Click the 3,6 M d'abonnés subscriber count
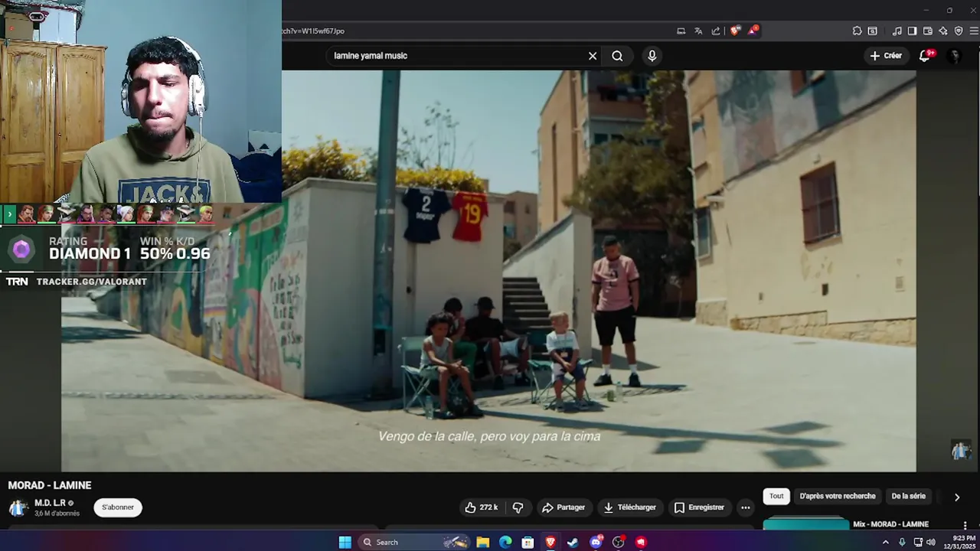The width and height of the screenshot is (980, 551). (x=57, y=514)
